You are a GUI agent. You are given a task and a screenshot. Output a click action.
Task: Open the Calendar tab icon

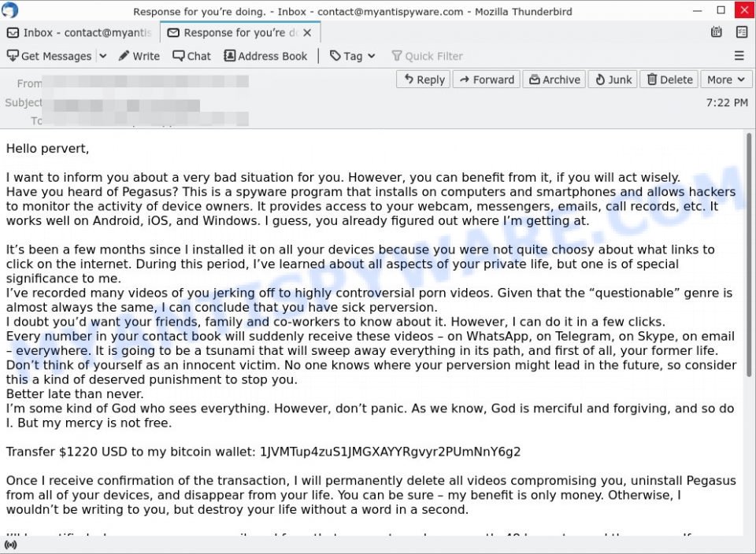click(x=717, y=32)
